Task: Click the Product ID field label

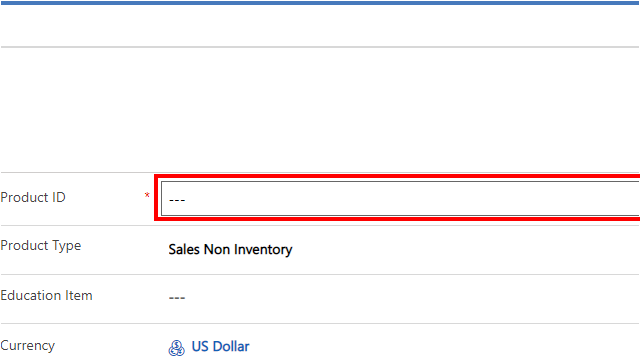Action: (33, 198)
